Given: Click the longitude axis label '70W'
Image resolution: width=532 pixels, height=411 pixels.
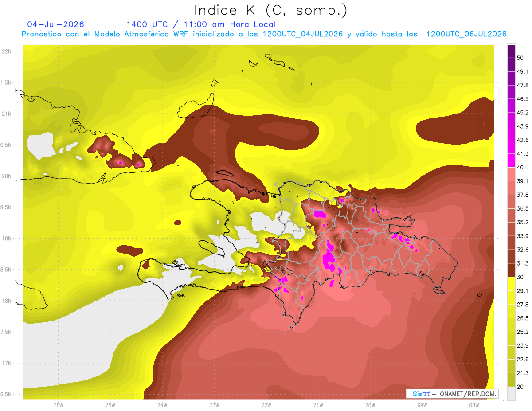Looking at the screenshot, I should (370, 405).
